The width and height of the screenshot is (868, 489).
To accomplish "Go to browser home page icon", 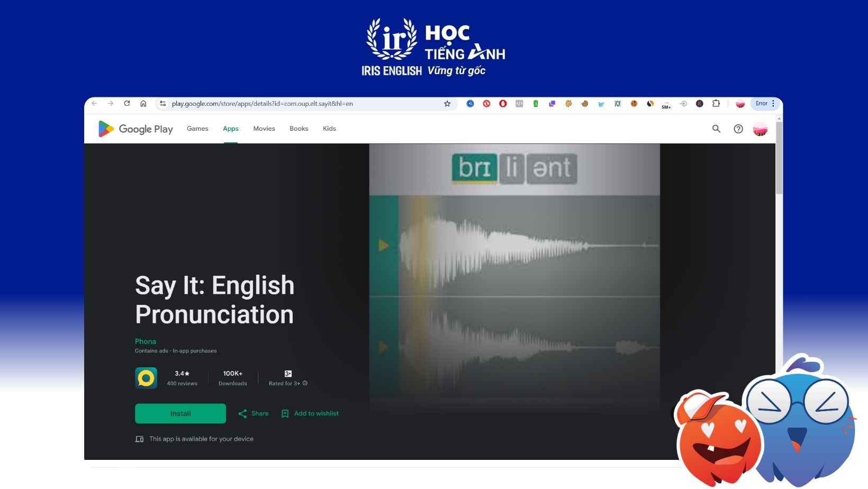I will coord(143,104).
